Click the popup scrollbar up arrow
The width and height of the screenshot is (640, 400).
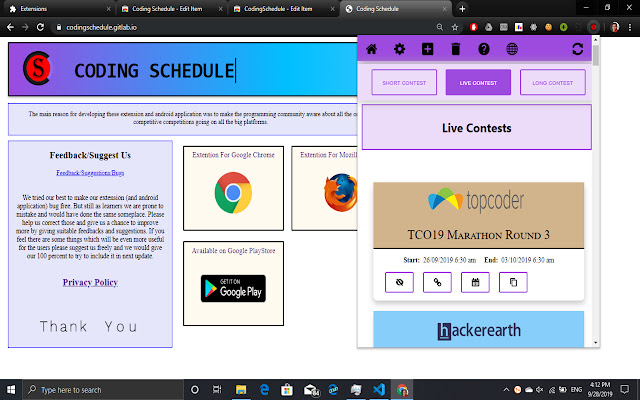tap(596, 40)
